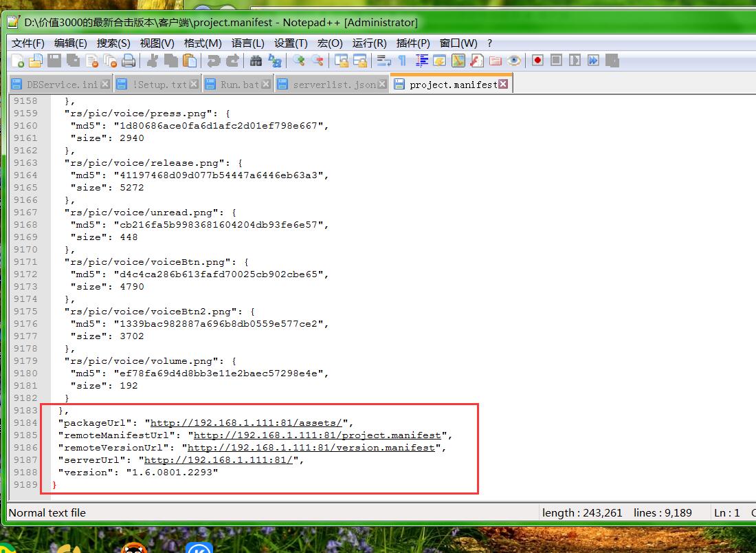This screenshot has height=553, width=756.
Task: Click the packageUrl assets link
Action: [x=246, y=423]
